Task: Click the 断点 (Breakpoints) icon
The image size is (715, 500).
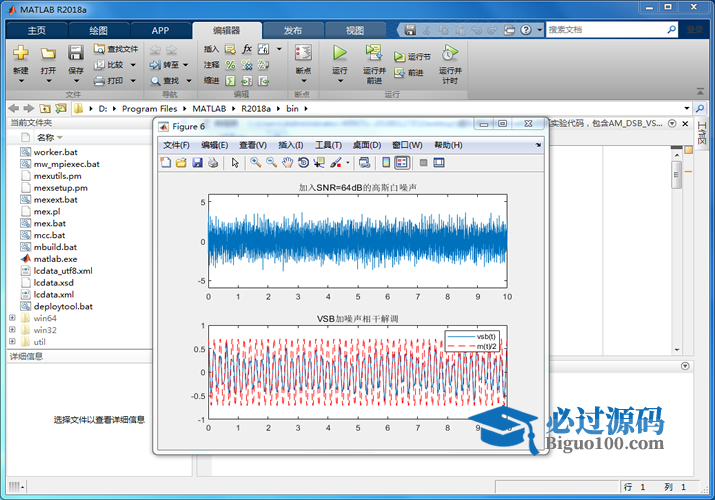Action: [303, 53]
